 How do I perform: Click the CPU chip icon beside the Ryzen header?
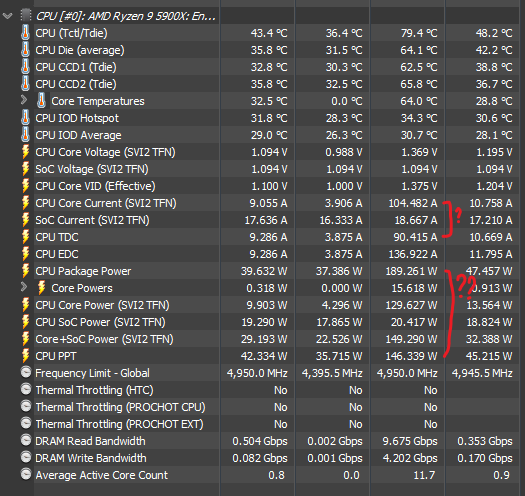tap(26, 15)
